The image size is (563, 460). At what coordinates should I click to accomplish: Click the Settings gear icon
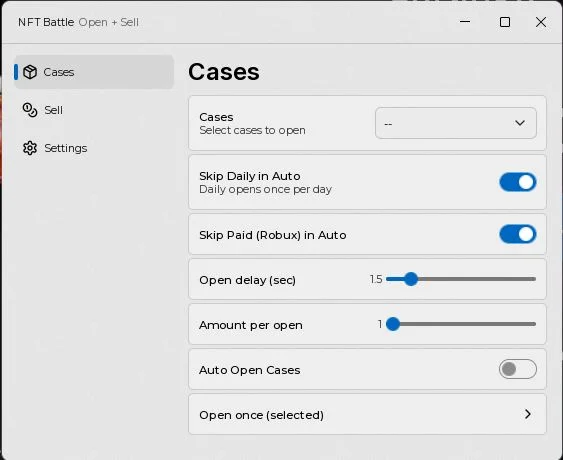click(30, 148)
